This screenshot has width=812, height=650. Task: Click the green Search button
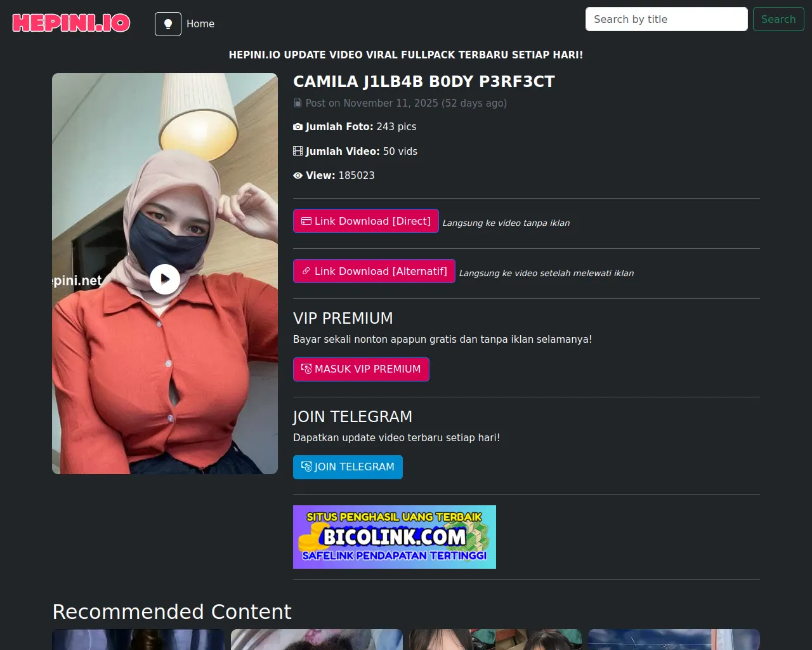point(778,19)
